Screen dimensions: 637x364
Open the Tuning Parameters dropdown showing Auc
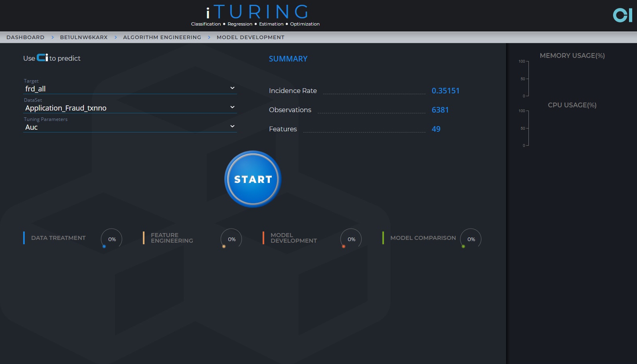click(x=130, y=127)
